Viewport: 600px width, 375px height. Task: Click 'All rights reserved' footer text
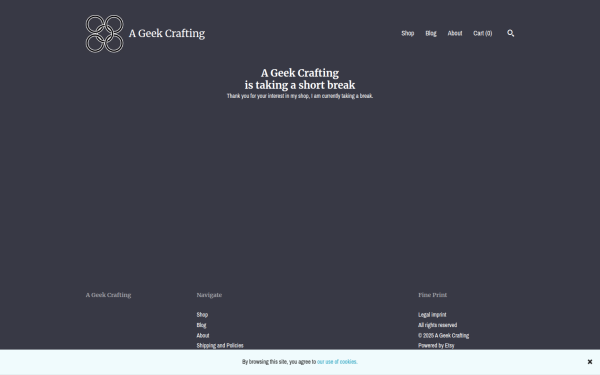[437, 325]
